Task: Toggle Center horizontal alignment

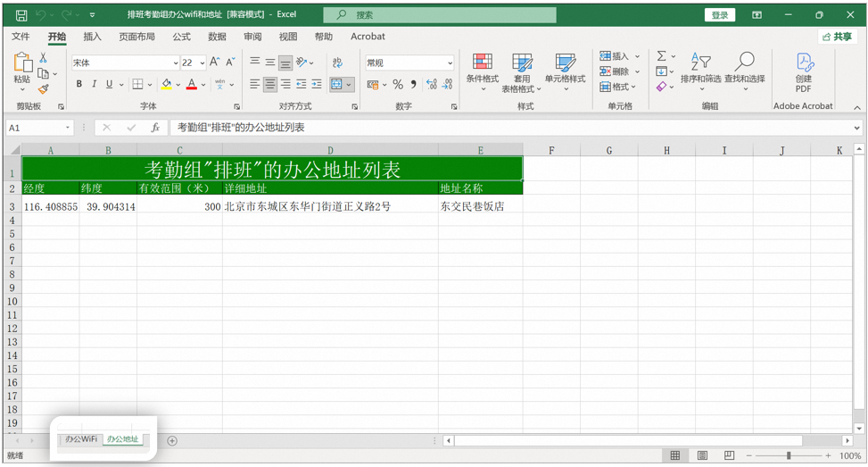Action: (x=270, y=84)
